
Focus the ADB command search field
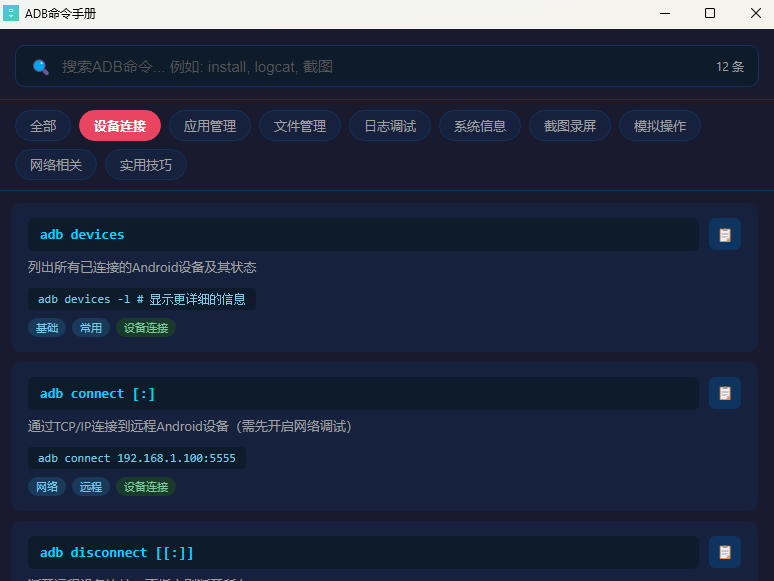(x=387, y=66)
